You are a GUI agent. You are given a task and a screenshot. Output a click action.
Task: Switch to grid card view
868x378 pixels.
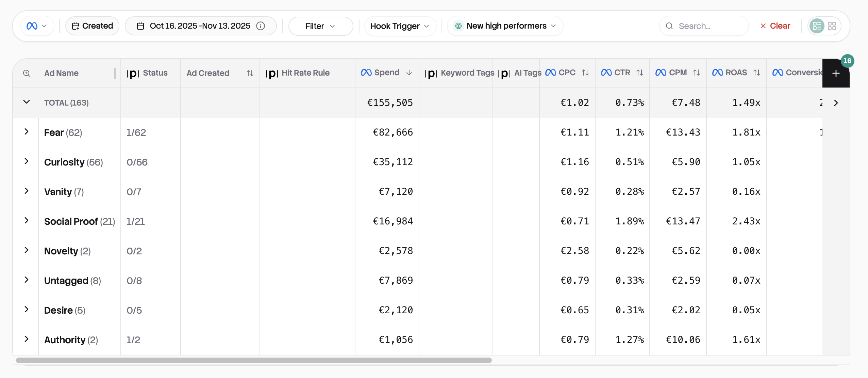coord(832,26)
